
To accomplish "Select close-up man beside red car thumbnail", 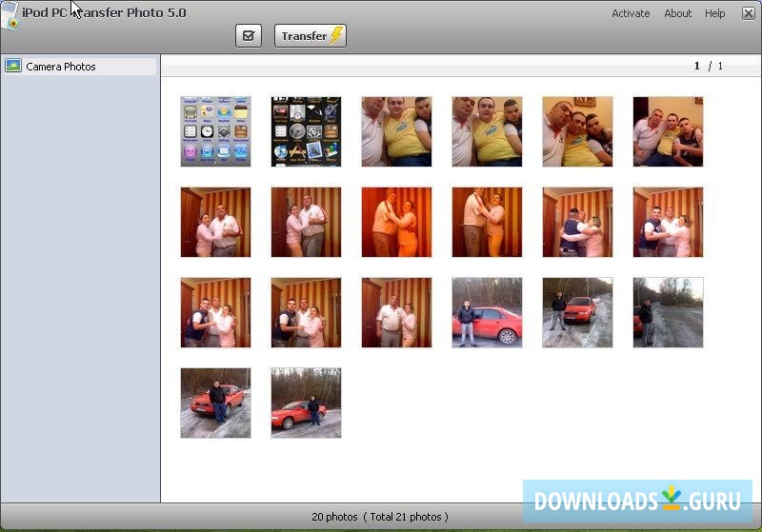I will 487,312.
